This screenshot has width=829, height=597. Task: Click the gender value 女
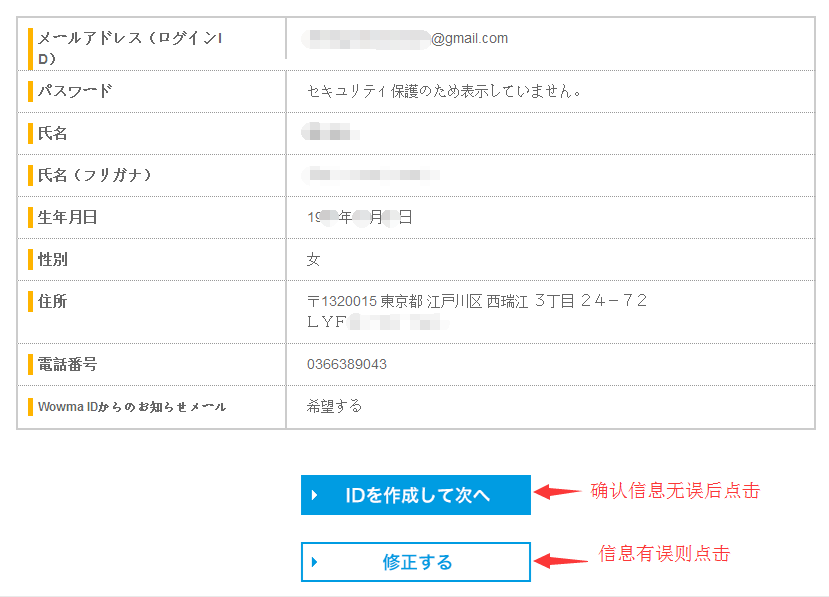[x=314, y=260]
